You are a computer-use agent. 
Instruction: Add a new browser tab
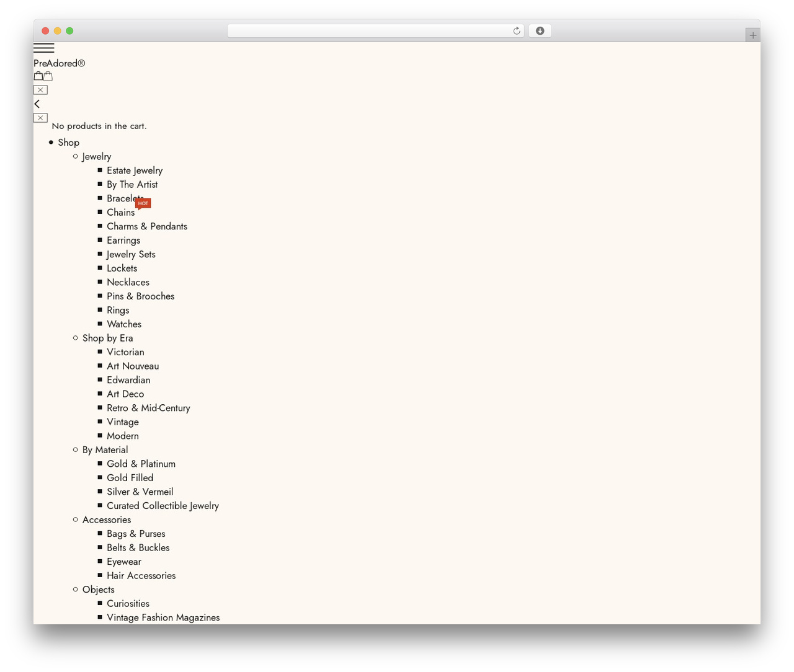click(752, 35)
